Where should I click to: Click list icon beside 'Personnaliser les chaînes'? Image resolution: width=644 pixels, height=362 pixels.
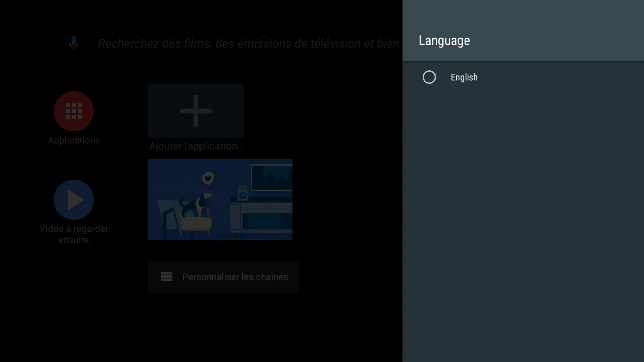tap(167, 277)
